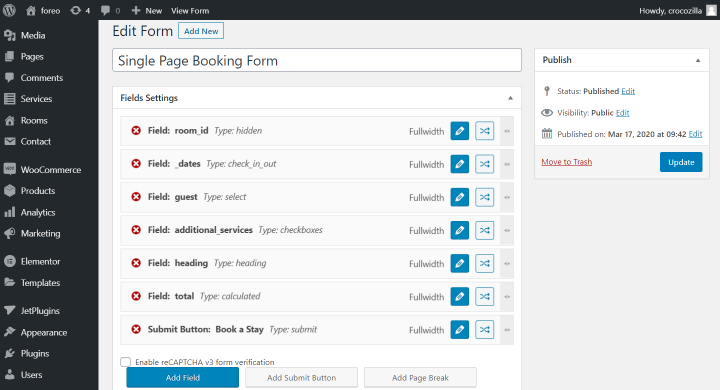Open editor for heading field

click(x=460, y=263)
